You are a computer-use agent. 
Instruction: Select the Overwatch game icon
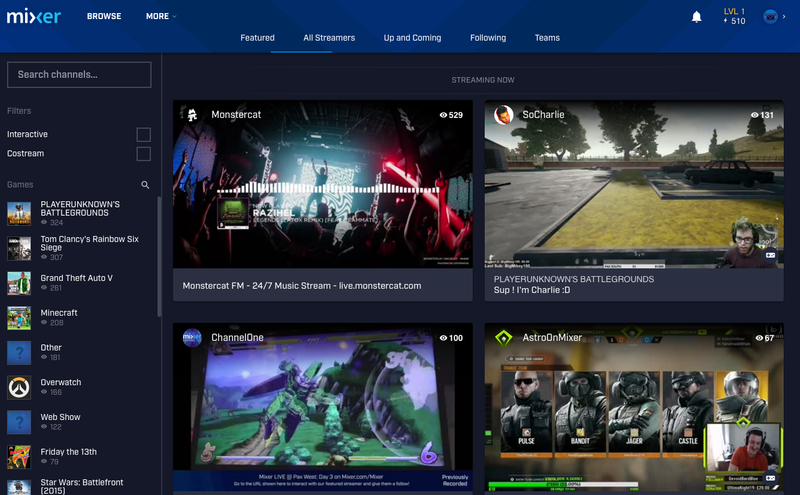pyautogui.click(x=19, y=387)
